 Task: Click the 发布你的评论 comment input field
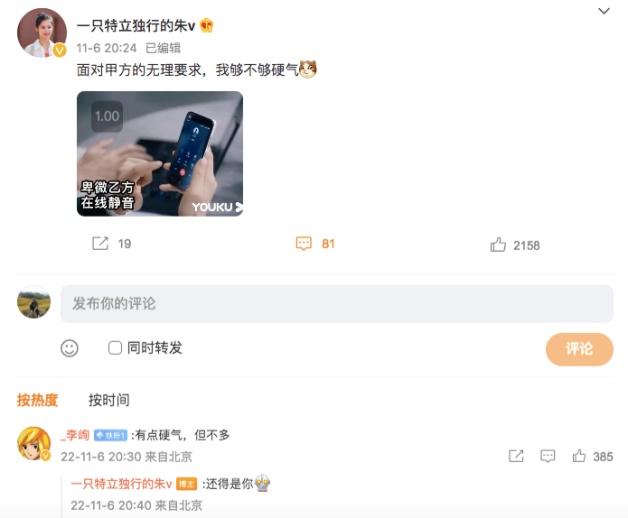[337, 304]
